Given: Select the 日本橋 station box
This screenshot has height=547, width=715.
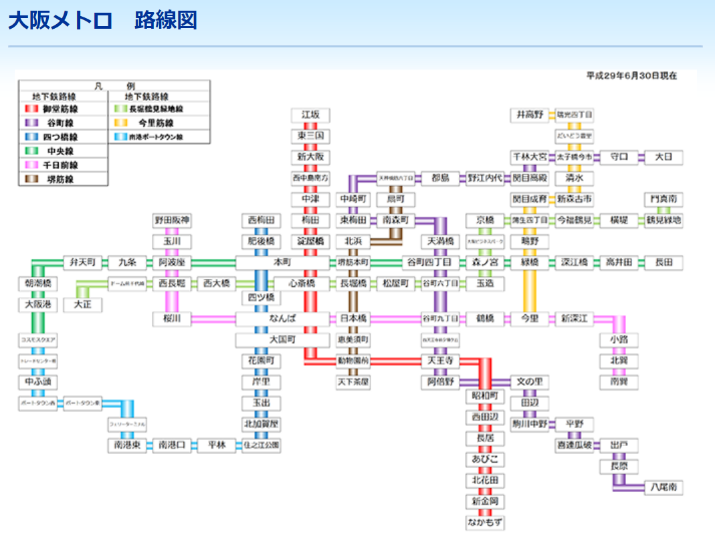Looking at the screenshot, I should tap(353, 319).
